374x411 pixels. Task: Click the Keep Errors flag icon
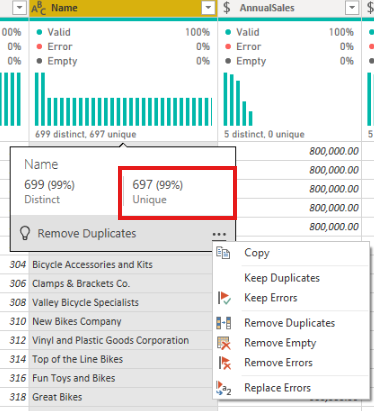click(x=224, y=298)
